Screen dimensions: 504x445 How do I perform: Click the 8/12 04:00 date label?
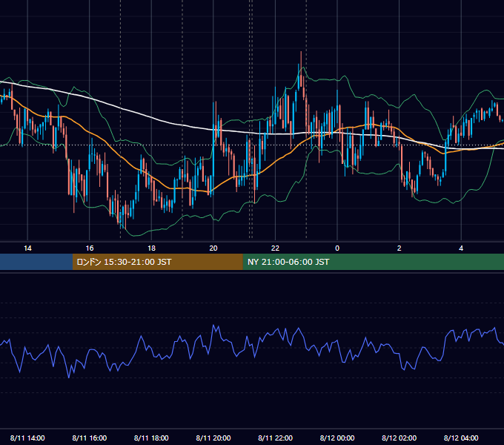pos(461,438)
